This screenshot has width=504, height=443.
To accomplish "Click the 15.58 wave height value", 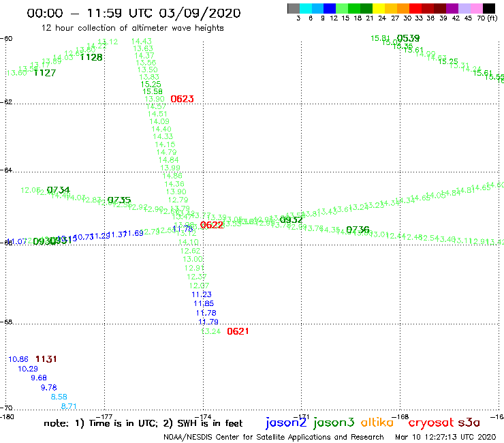I will click(153, 92).
